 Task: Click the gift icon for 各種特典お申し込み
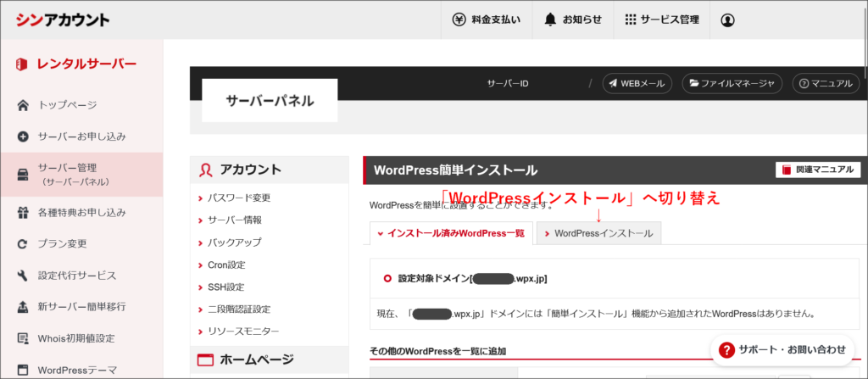23,212
